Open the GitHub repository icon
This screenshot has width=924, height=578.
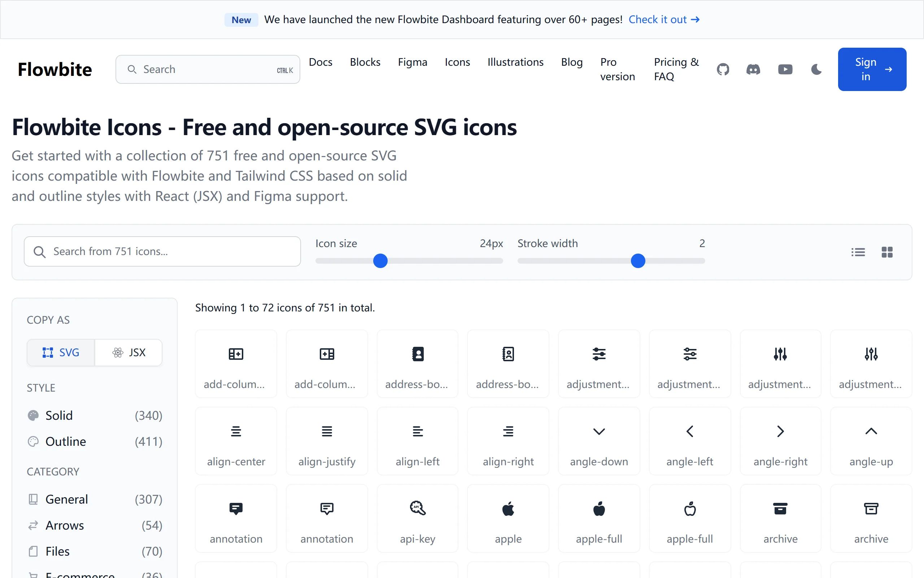pyautogui.click(x=723, y=69)
